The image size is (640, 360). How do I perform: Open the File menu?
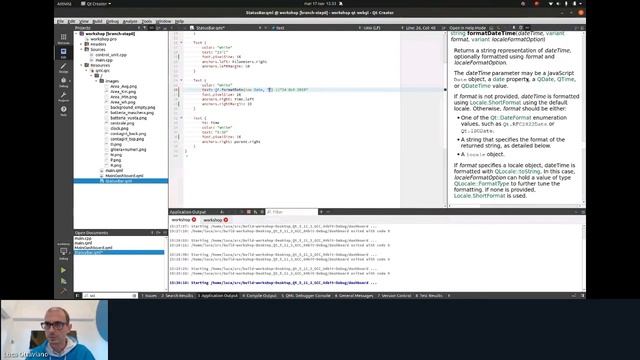(x=60, y=21)
